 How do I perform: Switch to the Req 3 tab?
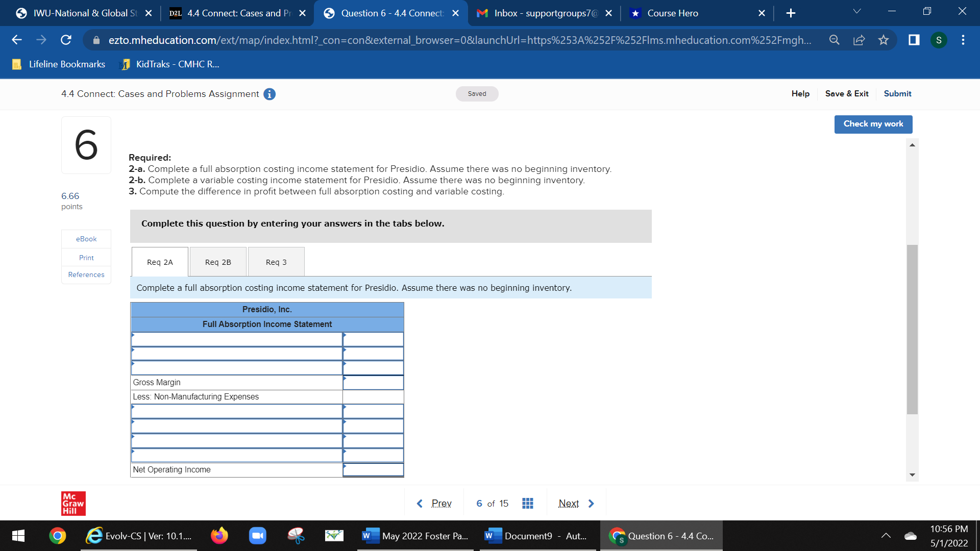tap(276, 262)
